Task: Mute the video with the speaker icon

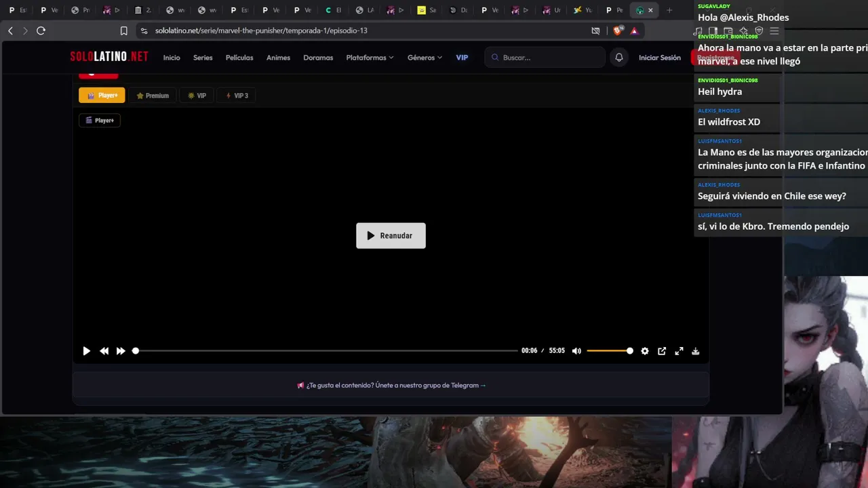Action: pos(576,351)
